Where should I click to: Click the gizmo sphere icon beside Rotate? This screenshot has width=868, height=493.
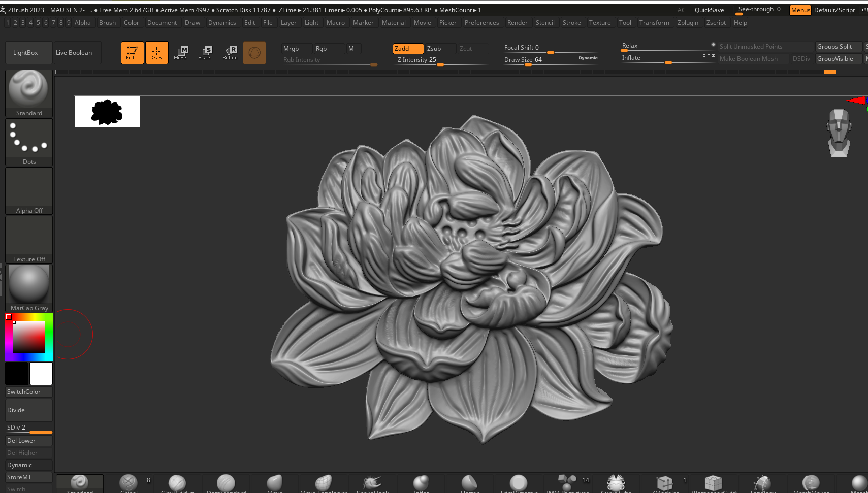click(254, 53)
